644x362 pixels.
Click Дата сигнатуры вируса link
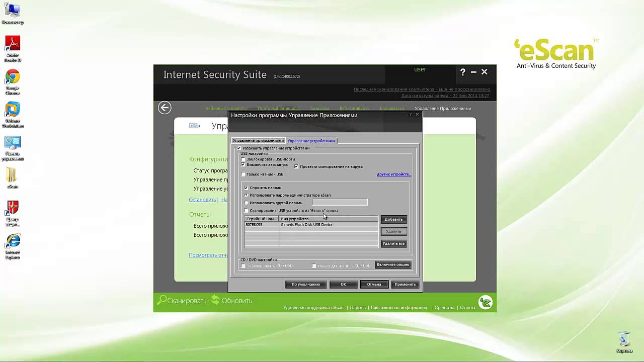(x=445, y=96)
